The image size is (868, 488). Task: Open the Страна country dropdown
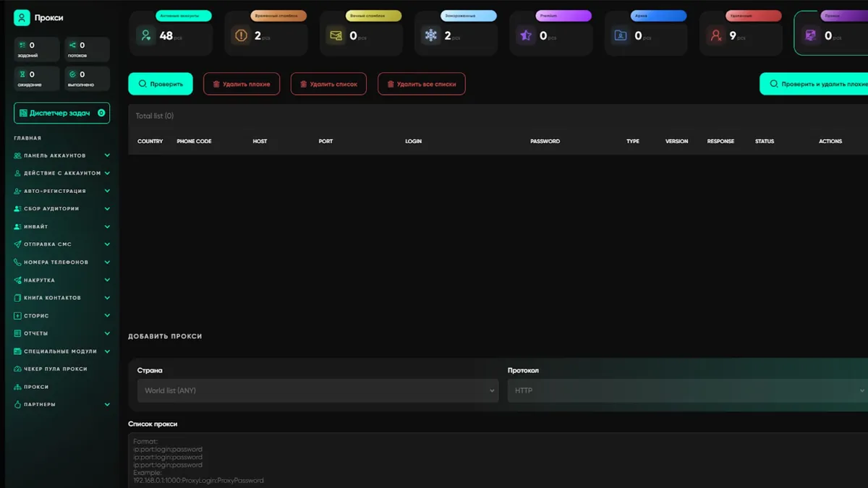pyautogui.click(x=318, y=390)
